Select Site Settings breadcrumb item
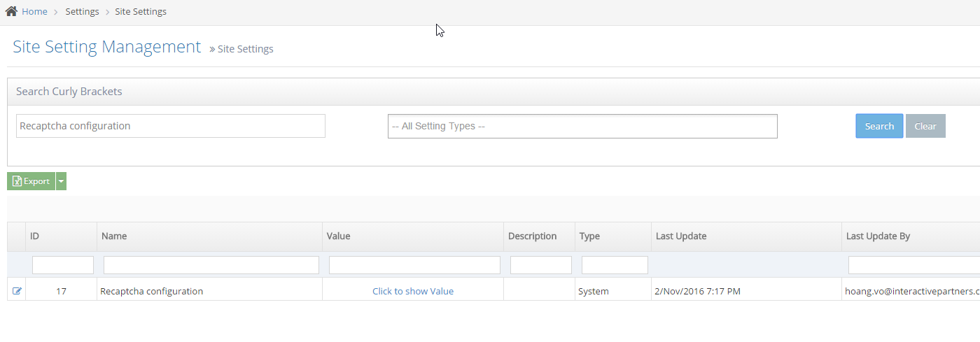 tap(141, 12)
